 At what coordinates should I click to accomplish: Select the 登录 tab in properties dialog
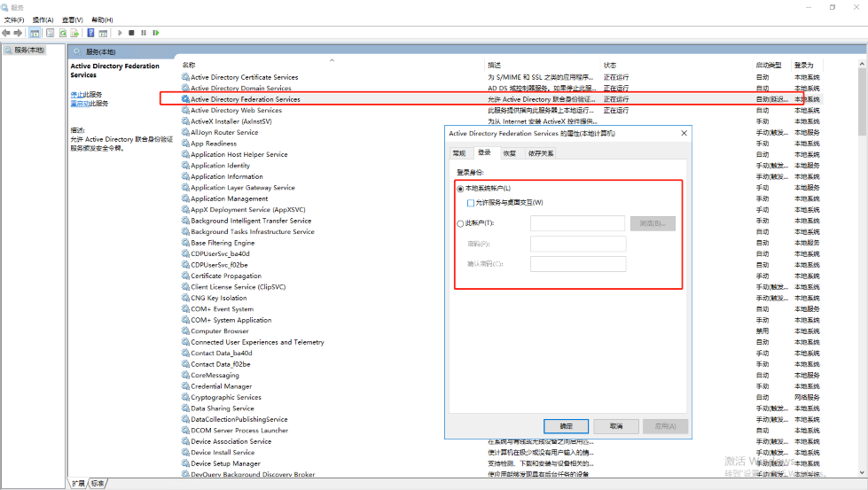pyautogui.click(x=484, y=152)
